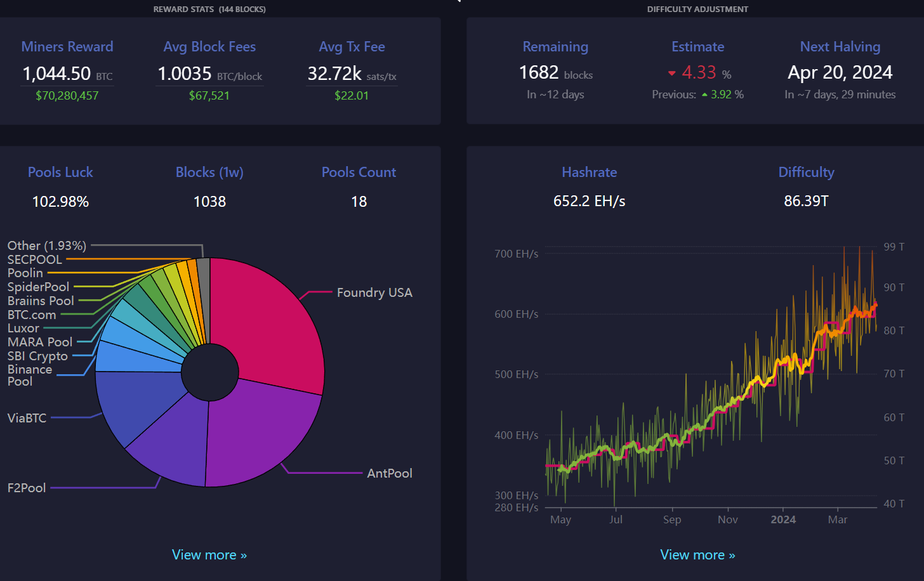924x581 pixels.
Task: Click the REWARD STATS (144 BLOCKS) title
Action: tap(209, 10)
